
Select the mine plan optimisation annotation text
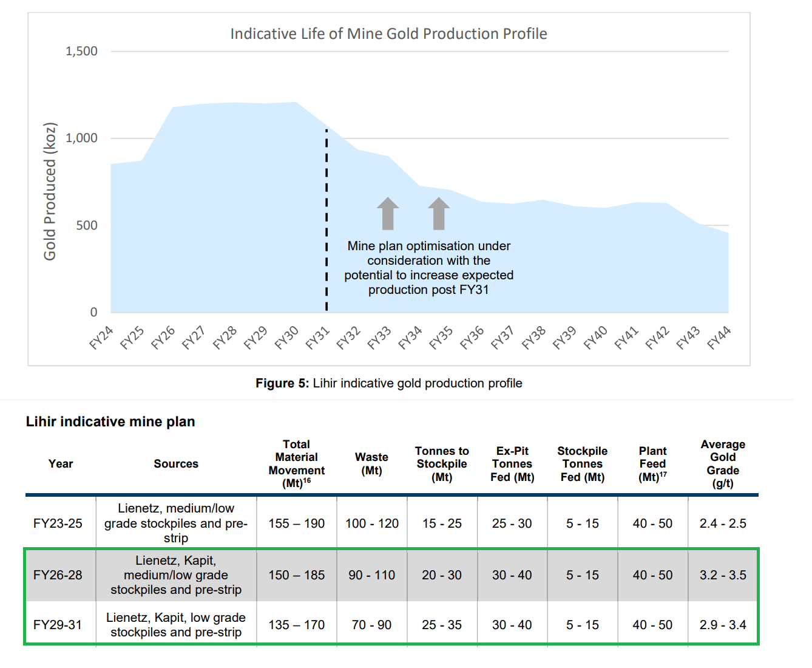click(430, 267)
